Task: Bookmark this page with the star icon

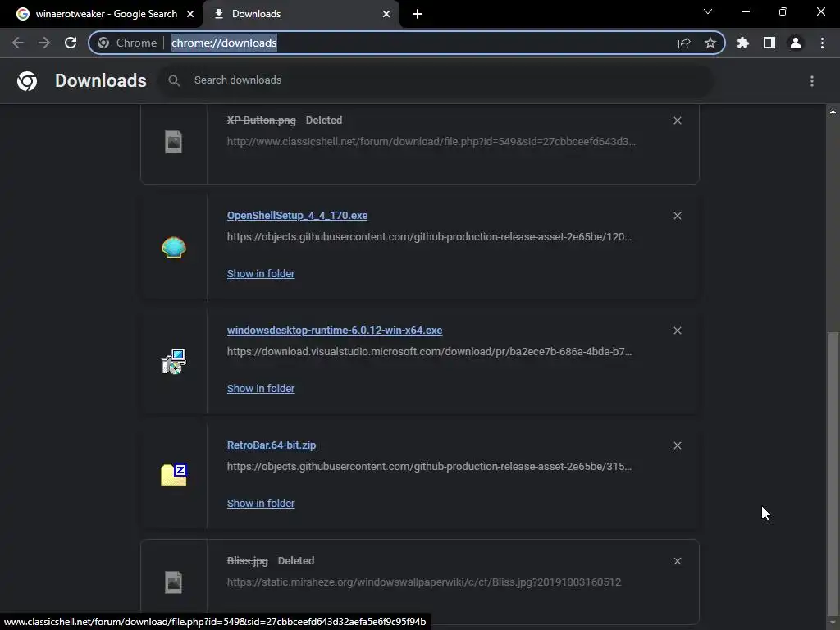Action: click(x=710, y=43)
